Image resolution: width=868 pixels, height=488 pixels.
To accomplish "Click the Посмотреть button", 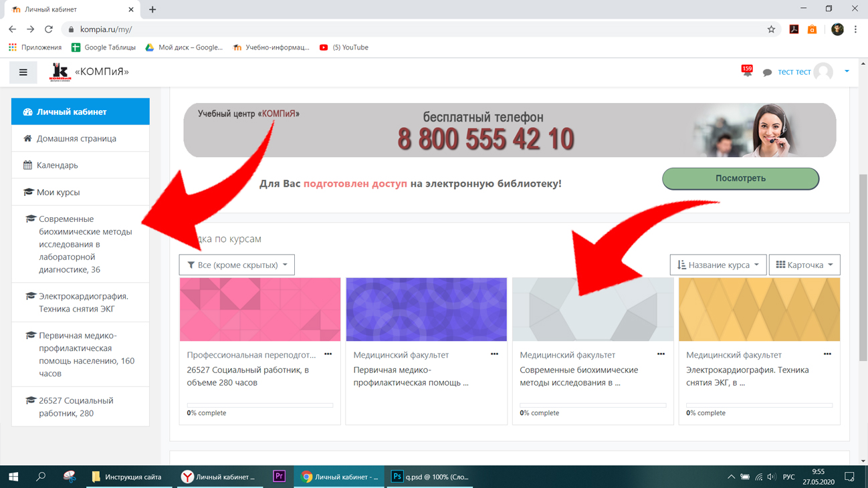I will click(x=740, y=178).
